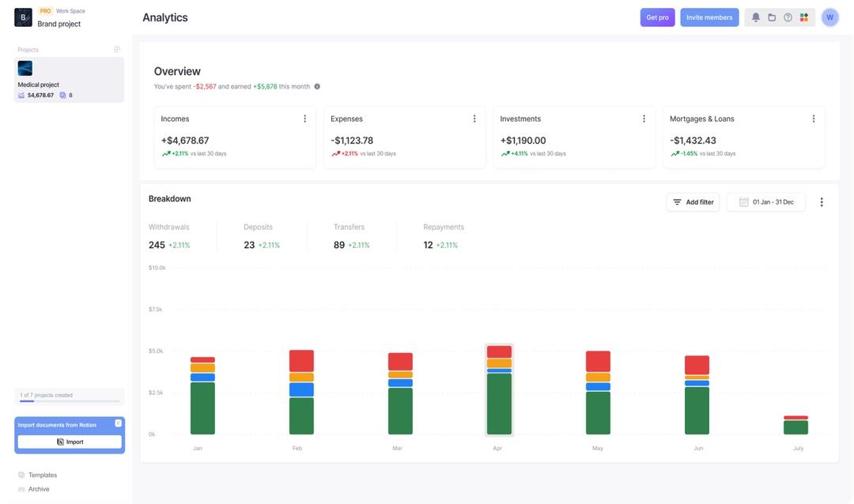Screen dimensions: 854x504
Task: Click the W user avatar
Action: point(829,17)
